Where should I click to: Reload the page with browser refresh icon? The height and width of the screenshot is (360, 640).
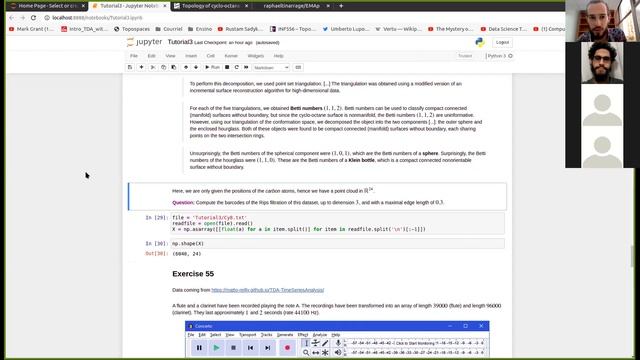[x=33, y=18]
